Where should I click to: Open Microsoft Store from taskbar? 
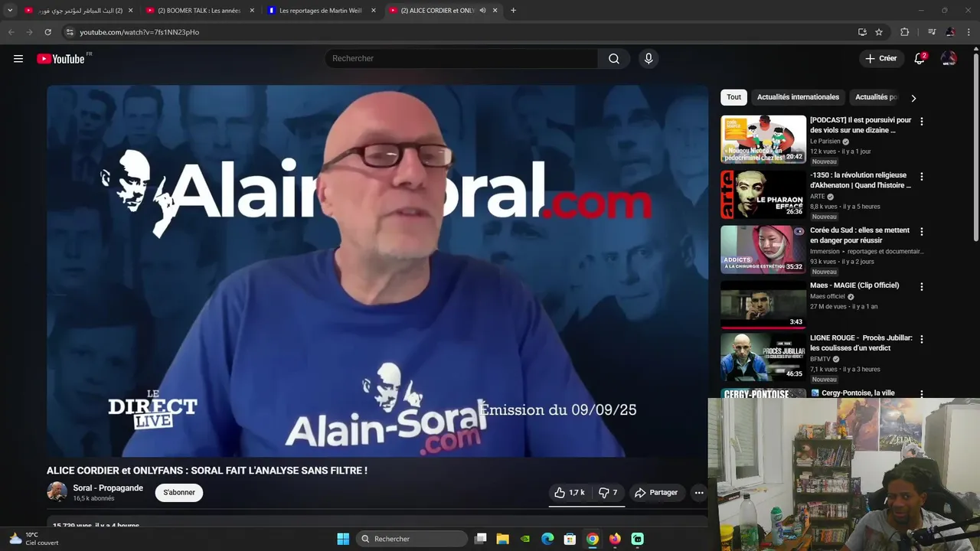point(570,539)
